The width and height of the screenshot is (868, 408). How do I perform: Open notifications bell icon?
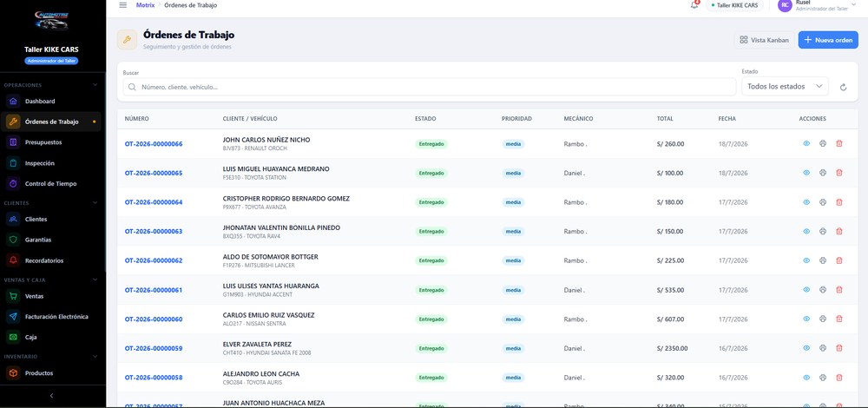[x=694, y=5]
